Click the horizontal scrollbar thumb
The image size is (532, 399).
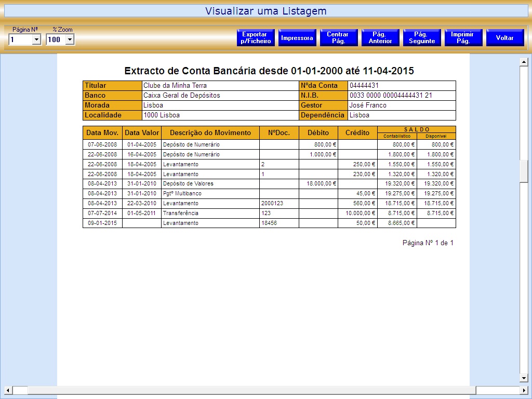click(21, 390)
